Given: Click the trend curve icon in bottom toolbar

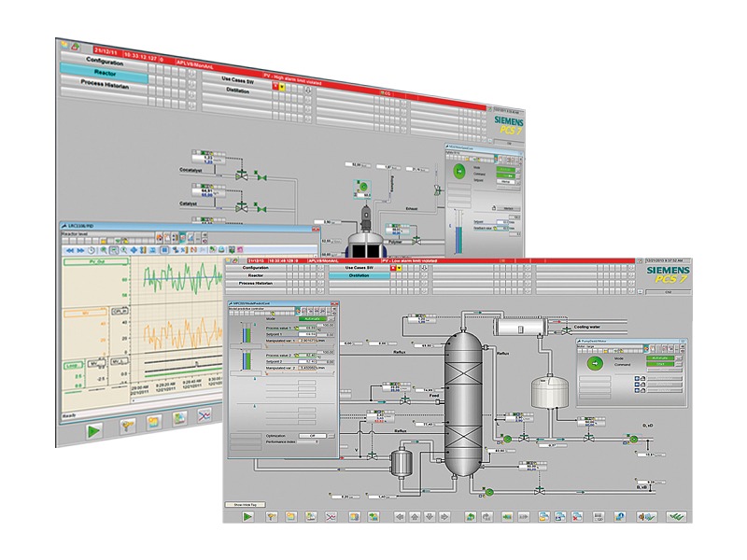Looking at the screenshot, I should [331, 515].
